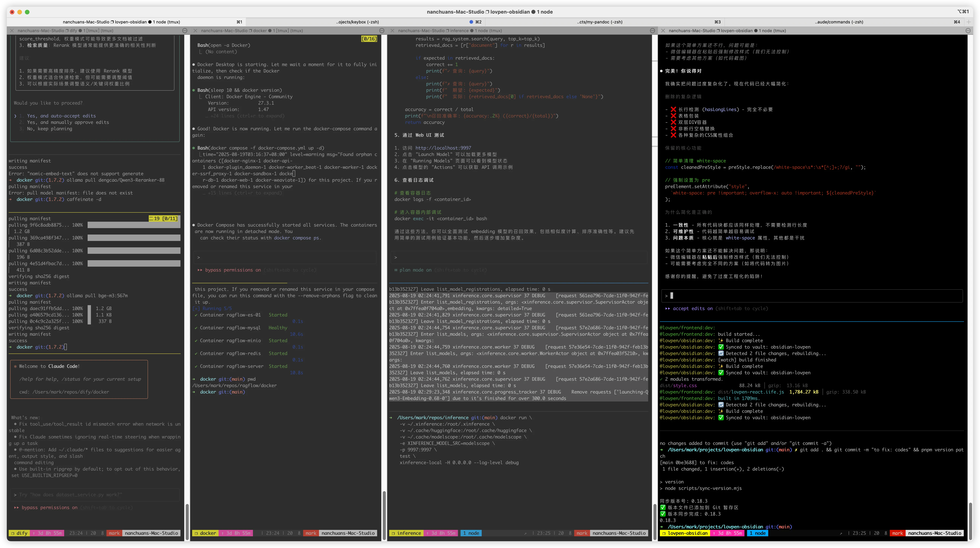Click progress bar for pulling 9f6c8adb8875

click(x=134, y=225)
